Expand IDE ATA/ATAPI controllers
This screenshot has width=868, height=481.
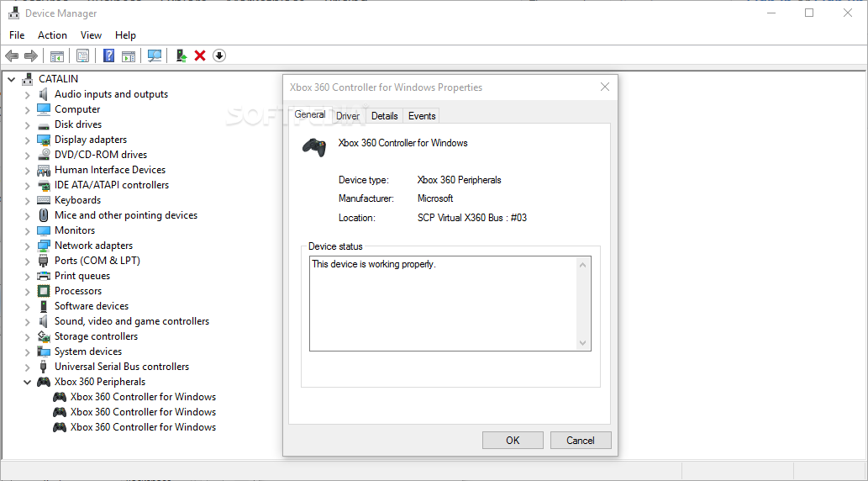click(x=27, y=185)
